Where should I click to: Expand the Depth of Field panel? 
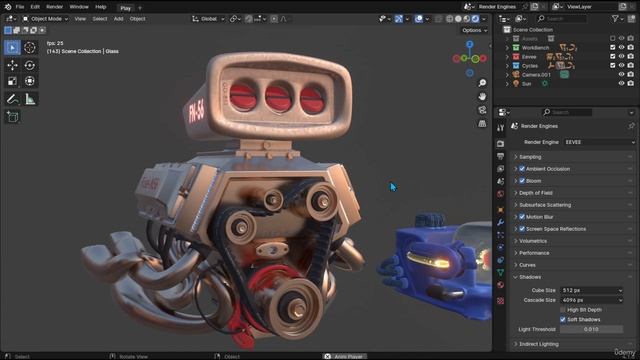516,193
